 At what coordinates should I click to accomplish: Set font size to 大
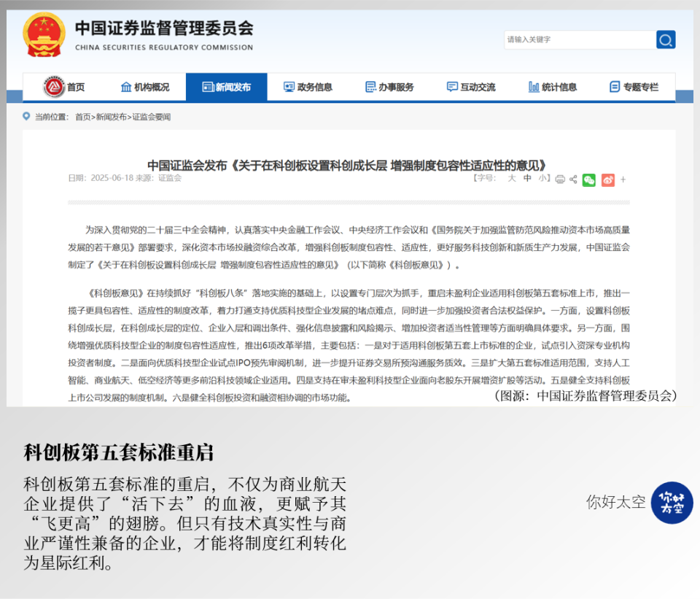(x=512, y=178)
